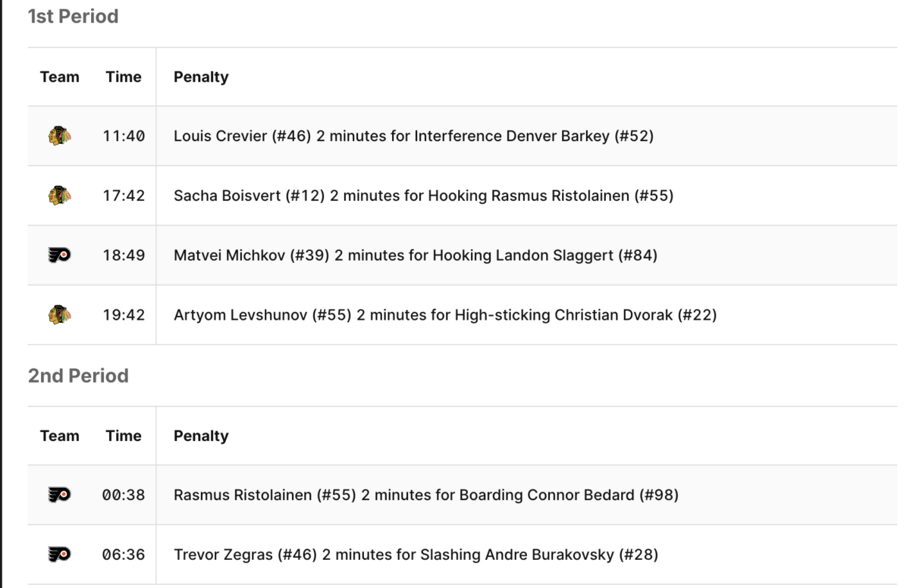
Task: Click the Trevor Zegras slashing penalty description
Action: (416, 555)
